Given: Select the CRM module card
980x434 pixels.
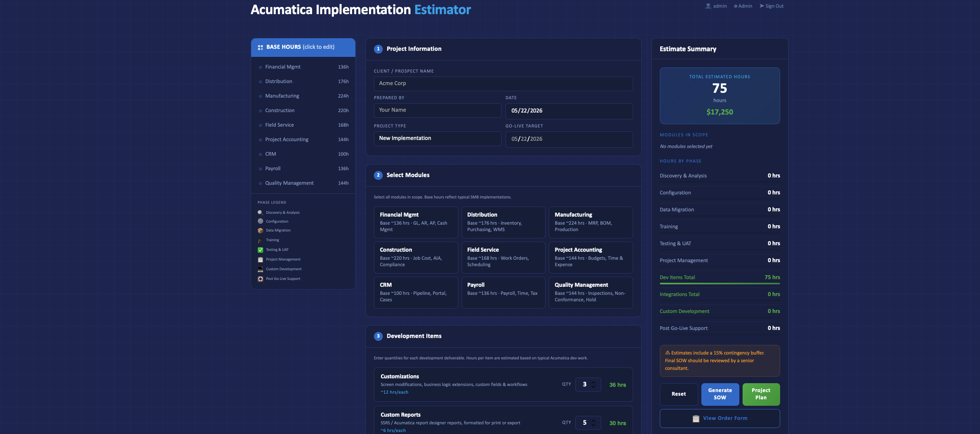Looking at the screenshot, I should 416,292.
